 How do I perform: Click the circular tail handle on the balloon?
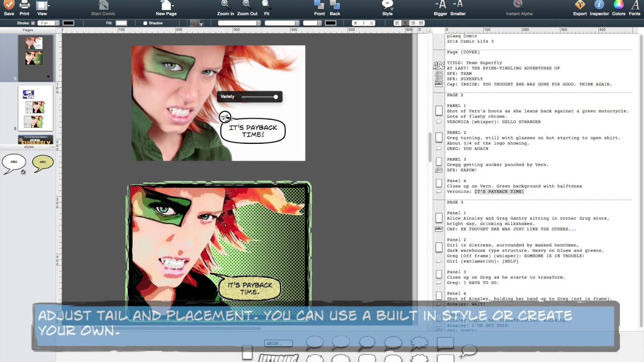(x=225, y=117)
